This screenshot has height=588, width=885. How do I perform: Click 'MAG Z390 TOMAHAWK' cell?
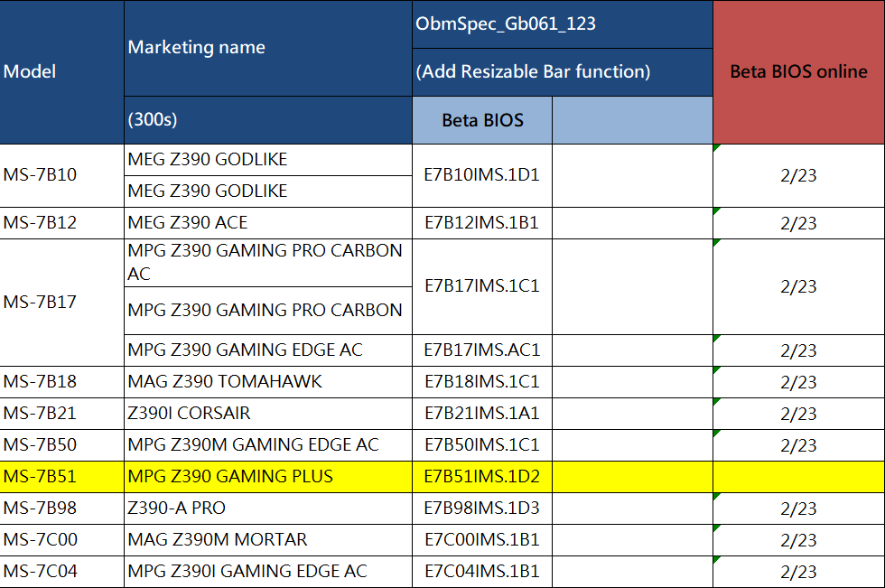(x=268, y=382)
